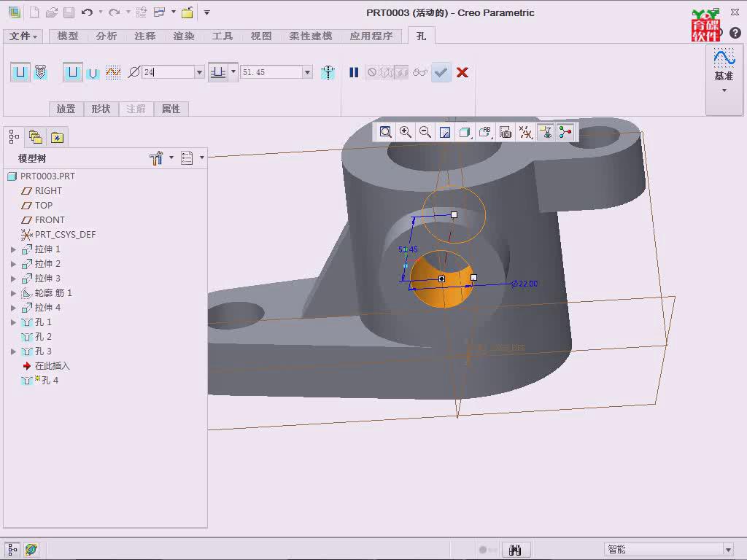This screenshot has width=747, height=560.
Task: Open the model tree settings hammer icon
Action: pos(157,158)
